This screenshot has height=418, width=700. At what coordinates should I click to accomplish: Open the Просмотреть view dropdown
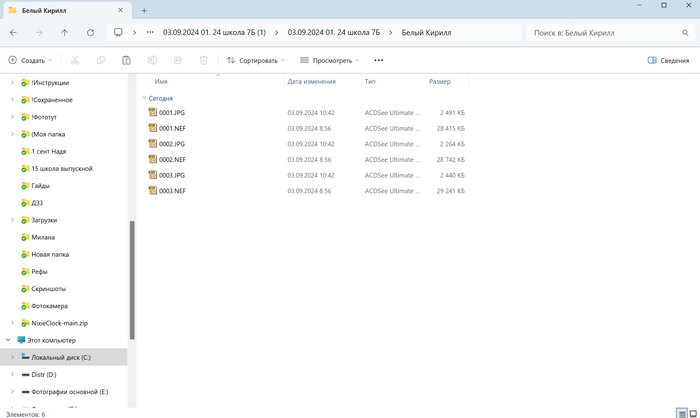pyautogui.click(x=330, y=60)
